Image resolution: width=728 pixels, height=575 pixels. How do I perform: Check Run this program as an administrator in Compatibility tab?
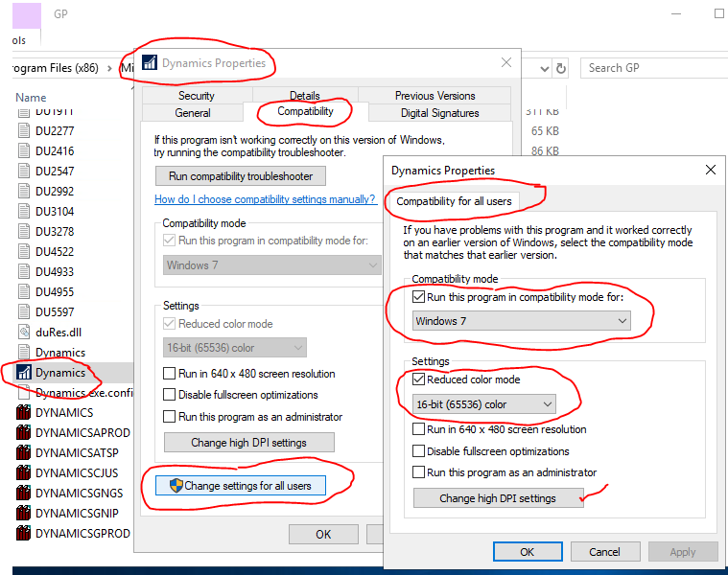pos(169,417)
